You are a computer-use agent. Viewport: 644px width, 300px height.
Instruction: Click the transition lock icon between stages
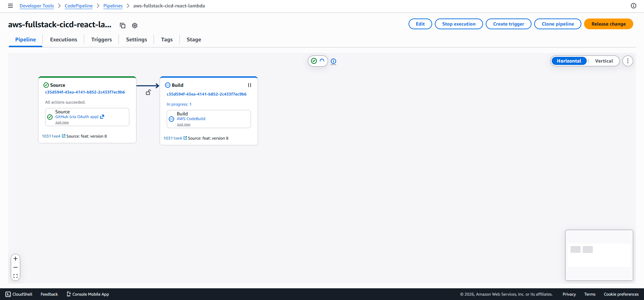coord(148,92)
